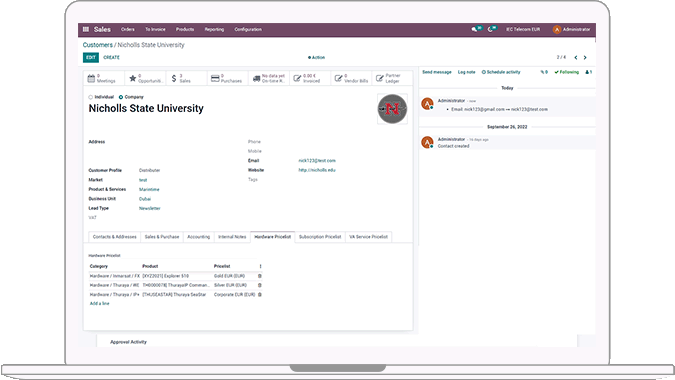Go to the next customer record
Viewport: 675px width, 380px height.
(585, 57)
